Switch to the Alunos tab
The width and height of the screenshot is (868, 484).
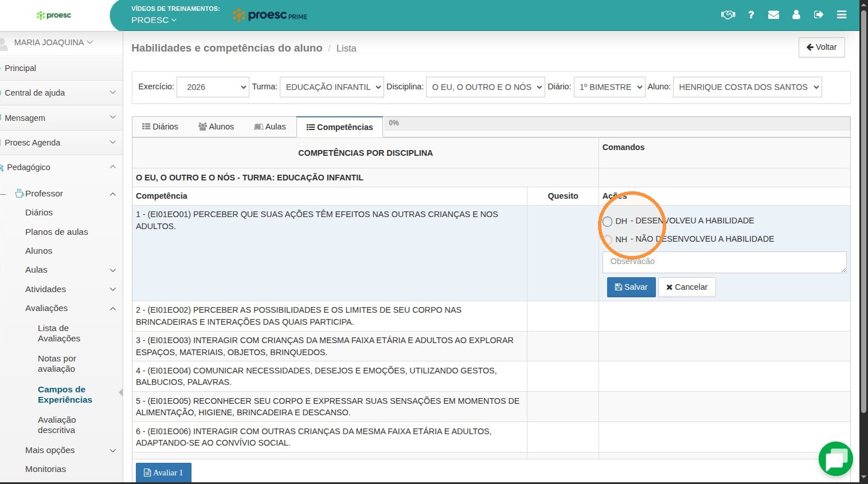pyautogui.click(x=216, y=127)
